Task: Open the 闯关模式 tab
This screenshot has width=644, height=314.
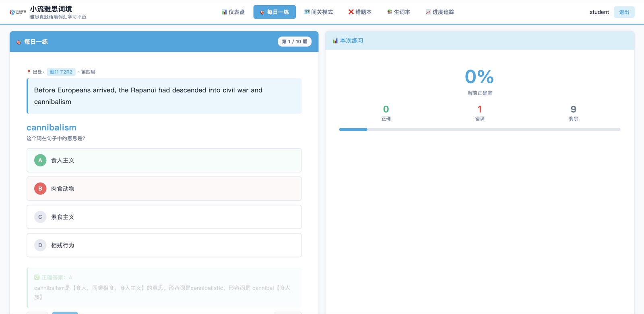Action: click(x=318, y=12)
